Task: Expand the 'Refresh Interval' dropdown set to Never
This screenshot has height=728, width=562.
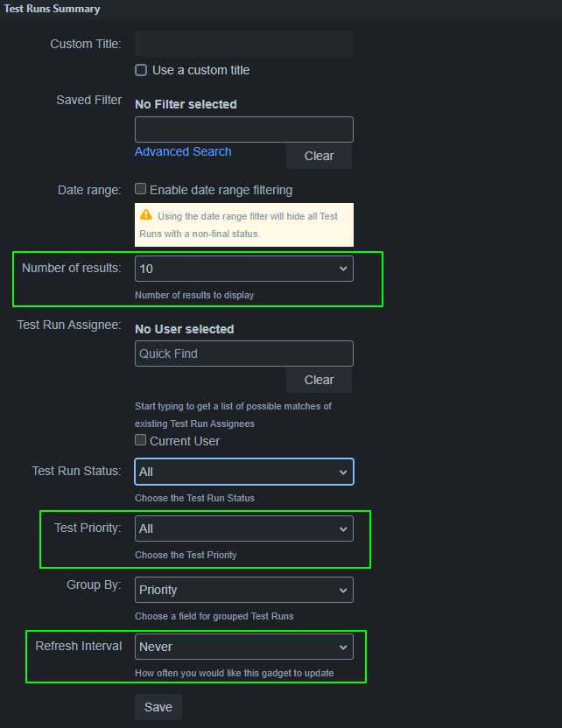Action: click(x=243, y=647)
